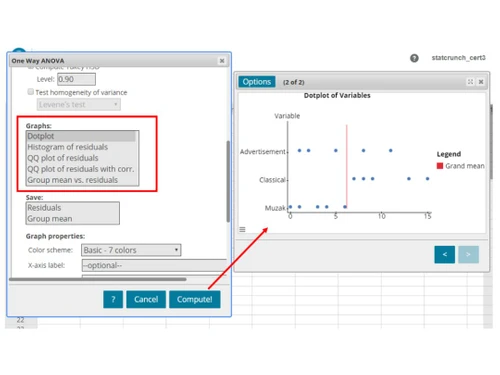This screenshot has width=500, height=375.
Task: Select Group mean vs. residuals option
Action: [x=81, y=180]
